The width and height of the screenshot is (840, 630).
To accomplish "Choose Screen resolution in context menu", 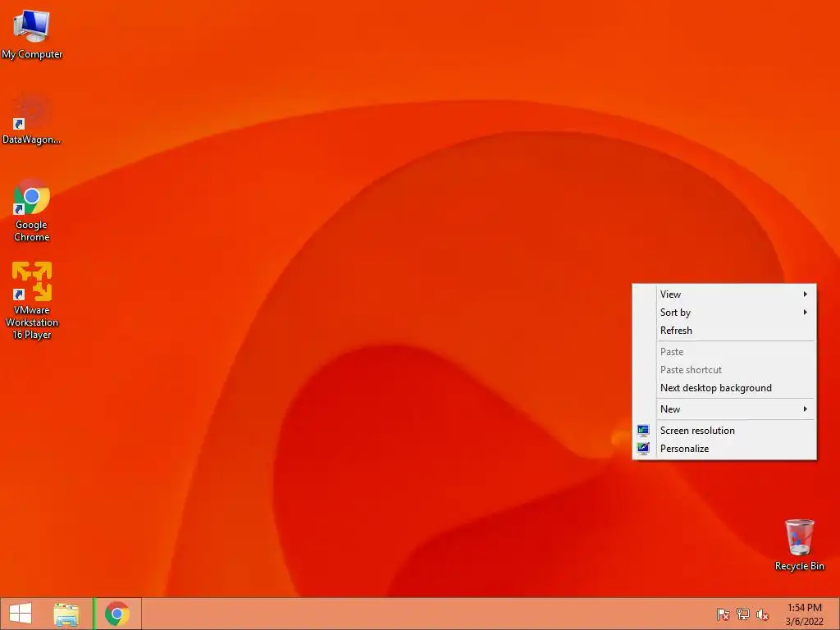I will click(724, 430).
